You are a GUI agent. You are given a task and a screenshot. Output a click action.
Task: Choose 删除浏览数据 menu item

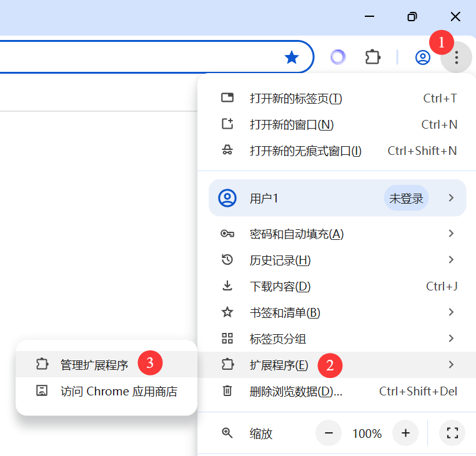(x=295, y=392)
